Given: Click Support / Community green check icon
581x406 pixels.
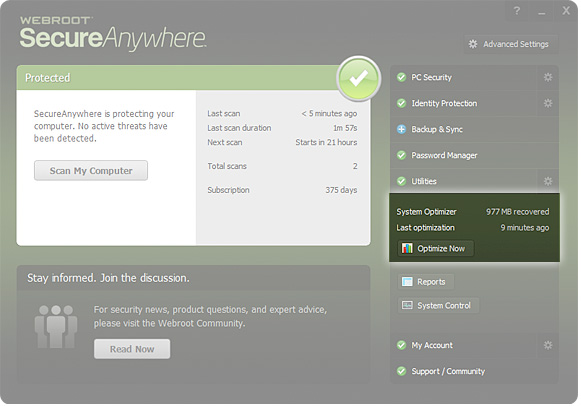Looking at the screenshot, I should (x=401, y=371).
